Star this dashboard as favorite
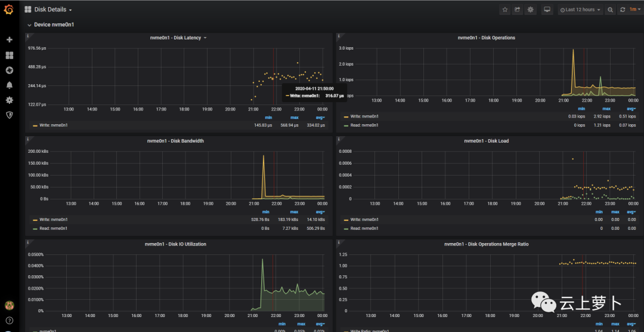This screenshot has height=332, width=644. tap(505, 10)
